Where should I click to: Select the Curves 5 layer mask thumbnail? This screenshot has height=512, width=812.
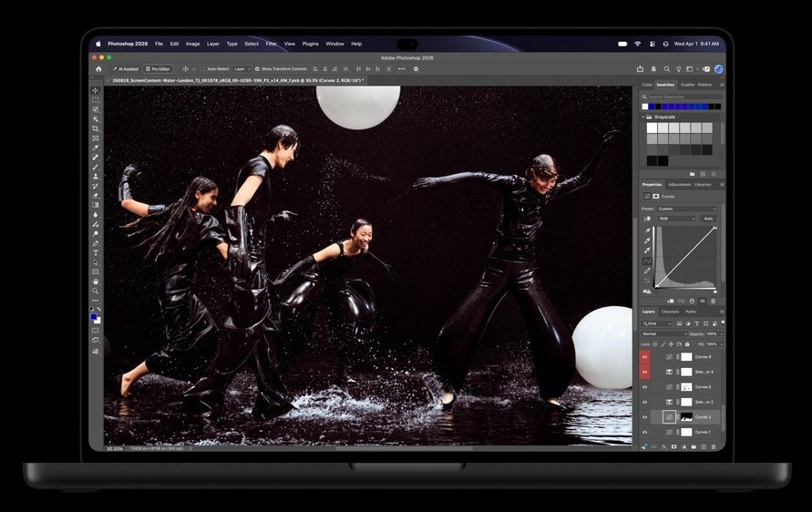pyautogui.click(x=686, y=386)
